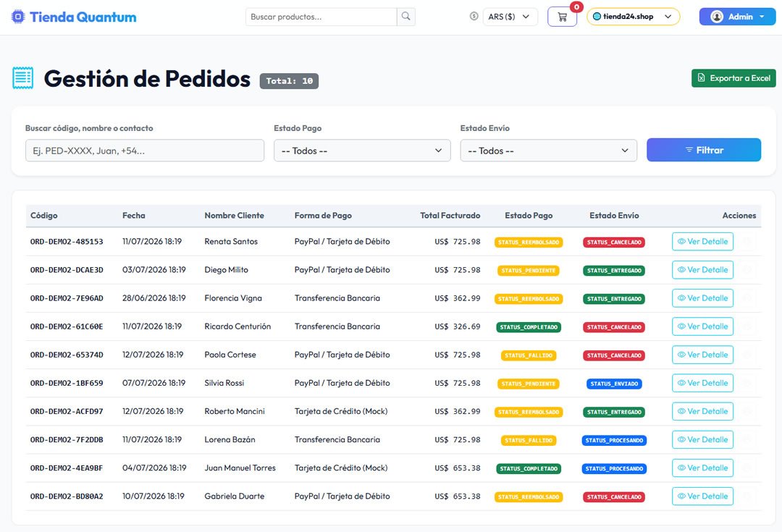Apply filters with the Filtrar button
The width and height of the screenshot is (782, 532).
click(x=704, y=150)
